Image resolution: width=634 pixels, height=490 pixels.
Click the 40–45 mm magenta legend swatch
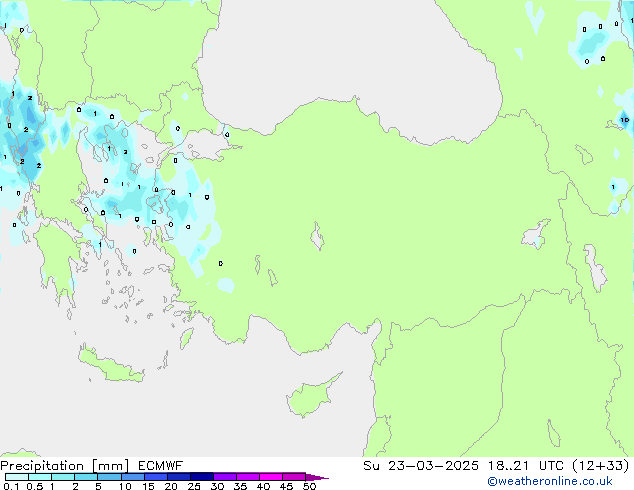pyautogui.click(x=271, y=477)
